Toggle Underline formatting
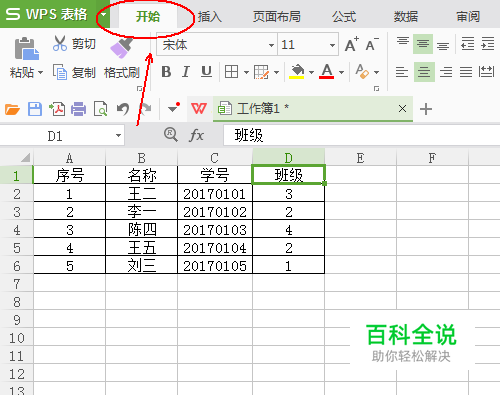Image resolution: width=500 pixels, height=395 pixels. pyautogui.click(x=206, y=72)
